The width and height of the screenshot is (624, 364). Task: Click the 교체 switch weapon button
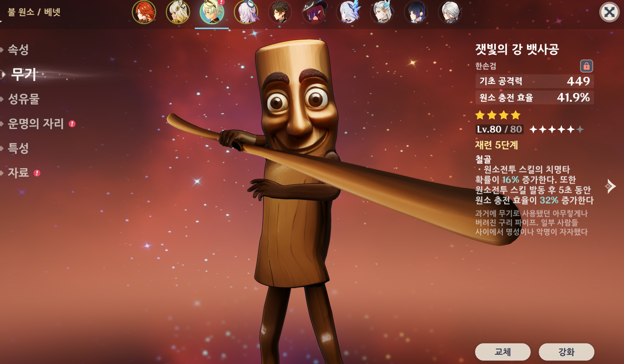tap(503, 352)
